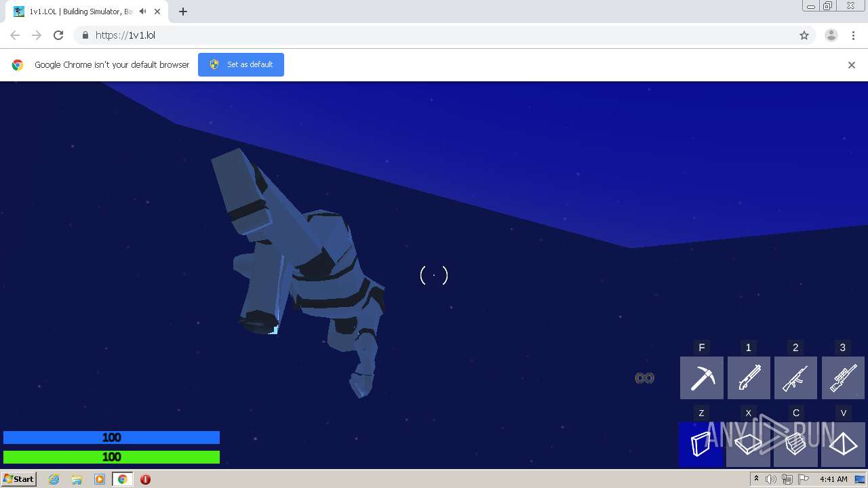Choose the stairs building piece
This screenshot has height=488, width=868.
click(795, 445)
